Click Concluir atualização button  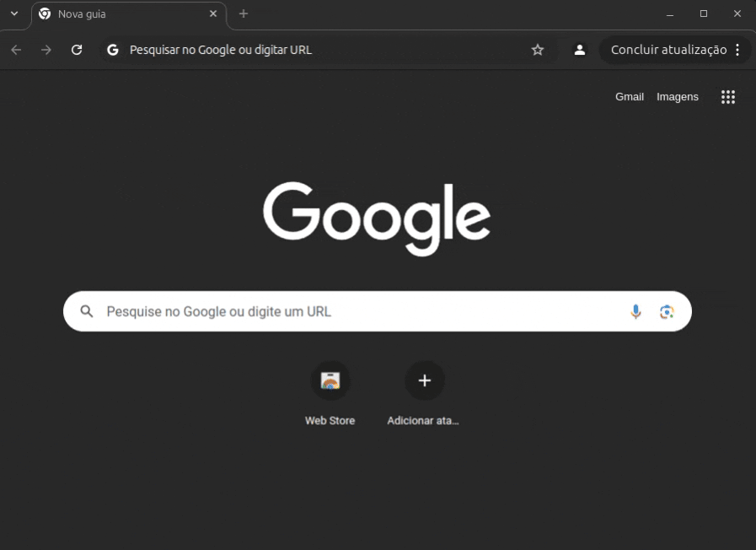[x=668, y=50]
